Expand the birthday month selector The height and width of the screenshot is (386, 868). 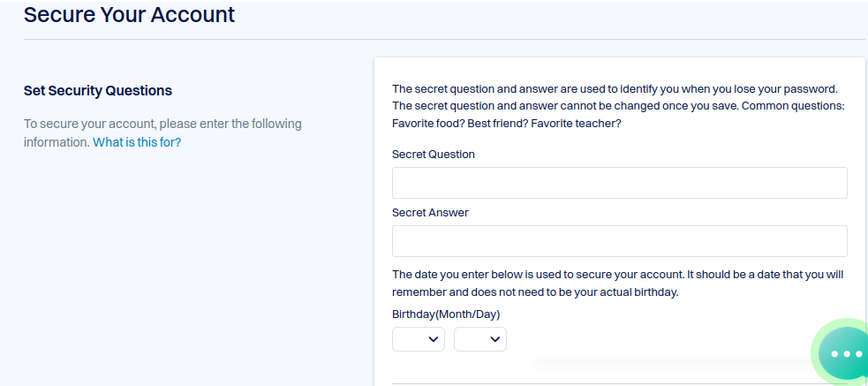tap(419, 339)
